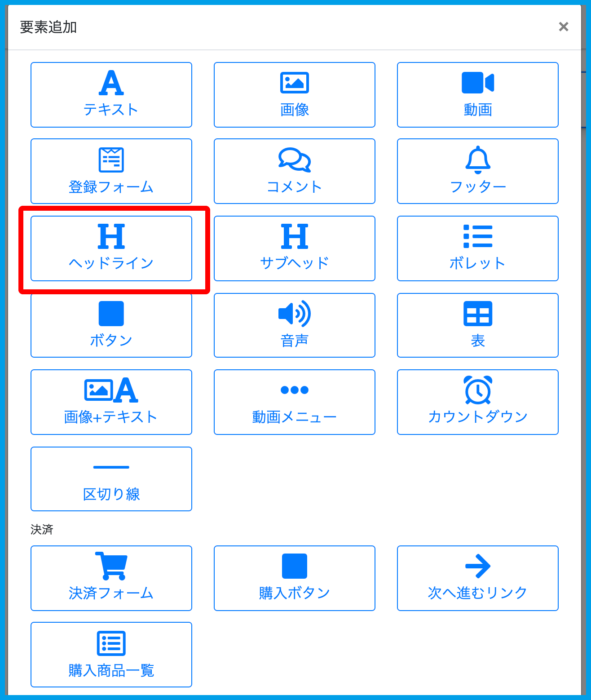Select the フッター bell icon
Image resolution: width=591 pixels, height=700 pixels.
tap(478, 160)
